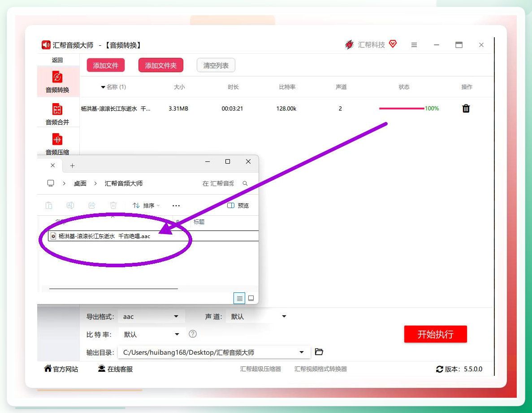The image size is (532, 413).
Task: Open 汇帮超级压缩器 link
Action: [x=260, y=369]
